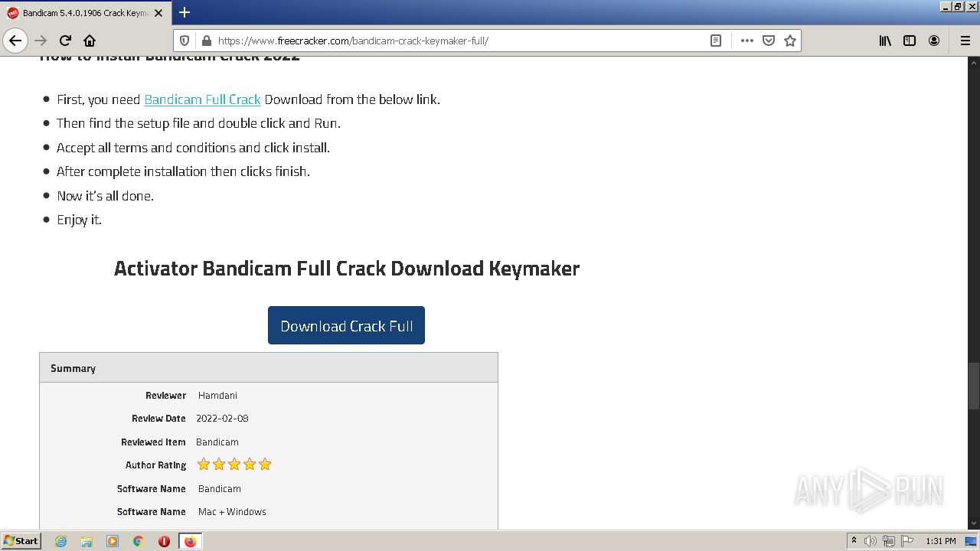Open the Firefox hamburger menu
The height and width of the screenshot is (551, 980).
(x=965, y=41)
